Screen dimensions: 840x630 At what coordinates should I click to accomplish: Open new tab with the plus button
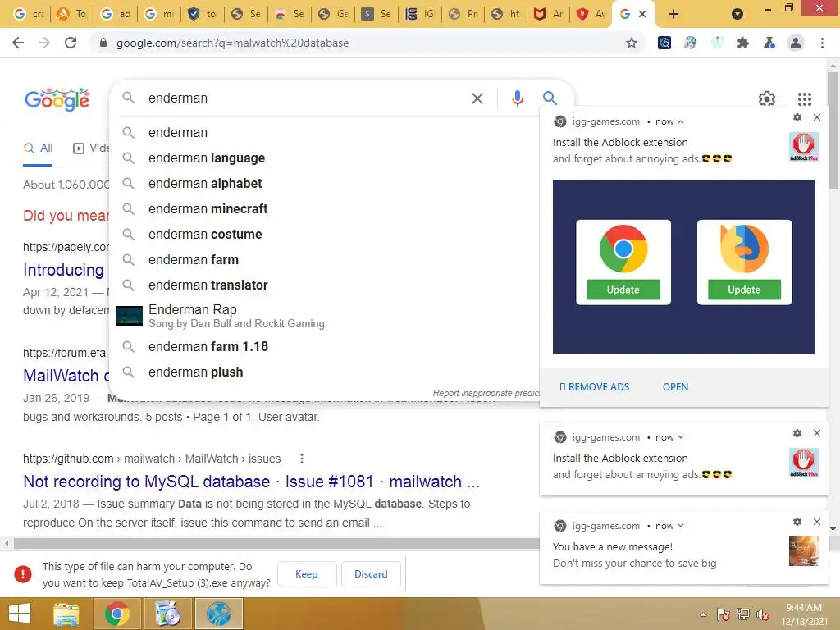pos(673,14)
